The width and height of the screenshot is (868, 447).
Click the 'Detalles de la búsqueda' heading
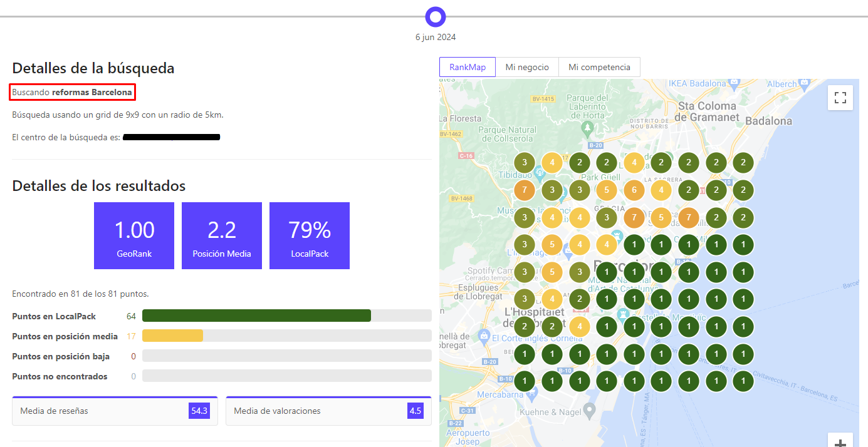(x=93, y=68)
